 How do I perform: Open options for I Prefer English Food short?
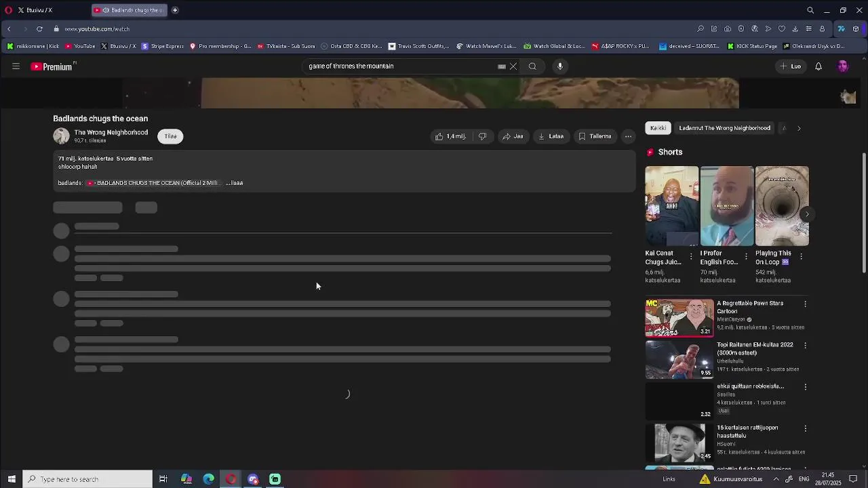click(746, 256)
